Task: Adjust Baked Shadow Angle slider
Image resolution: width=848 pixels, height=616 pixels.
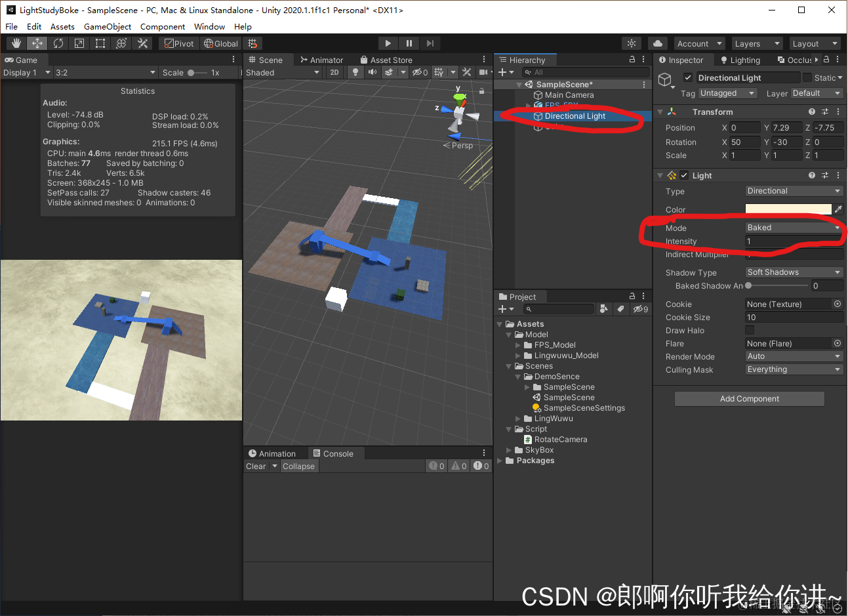Action: pos(777,285)
